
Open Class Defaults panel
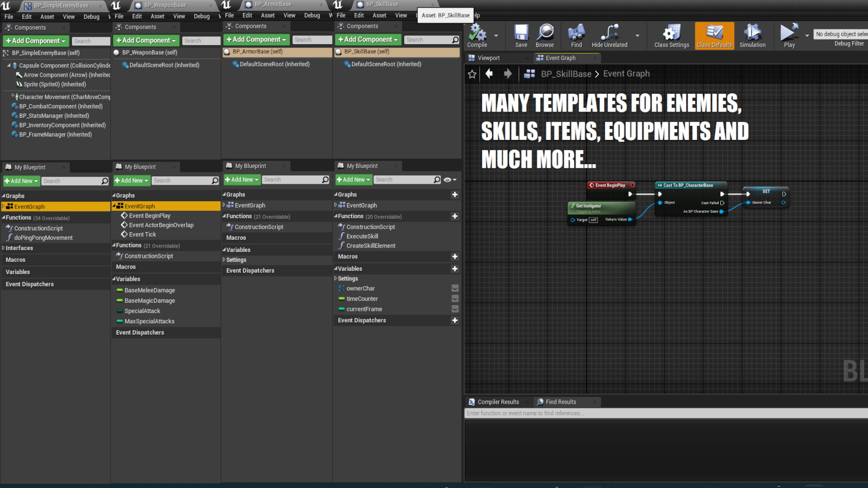click(x=714, y=36)
